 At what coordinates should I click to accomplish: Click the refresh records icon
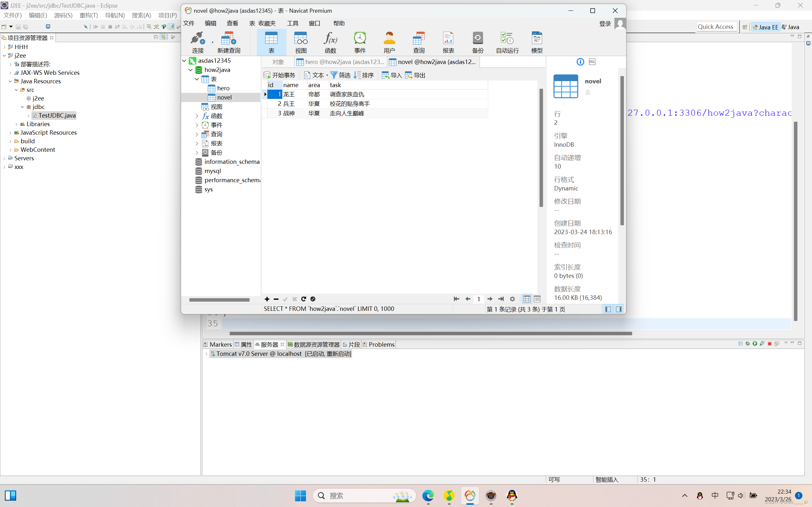[303, 299]
